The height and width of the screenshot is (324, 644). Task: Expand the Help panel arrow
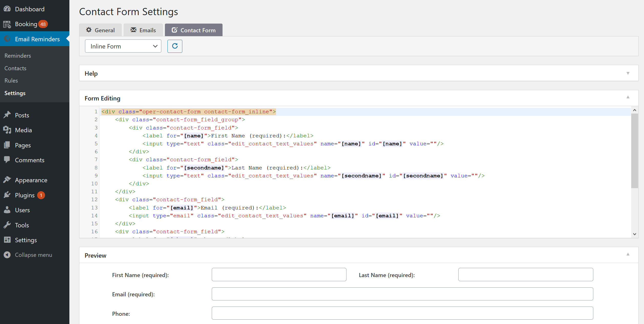pyautogui.click(x=628, y=73)
